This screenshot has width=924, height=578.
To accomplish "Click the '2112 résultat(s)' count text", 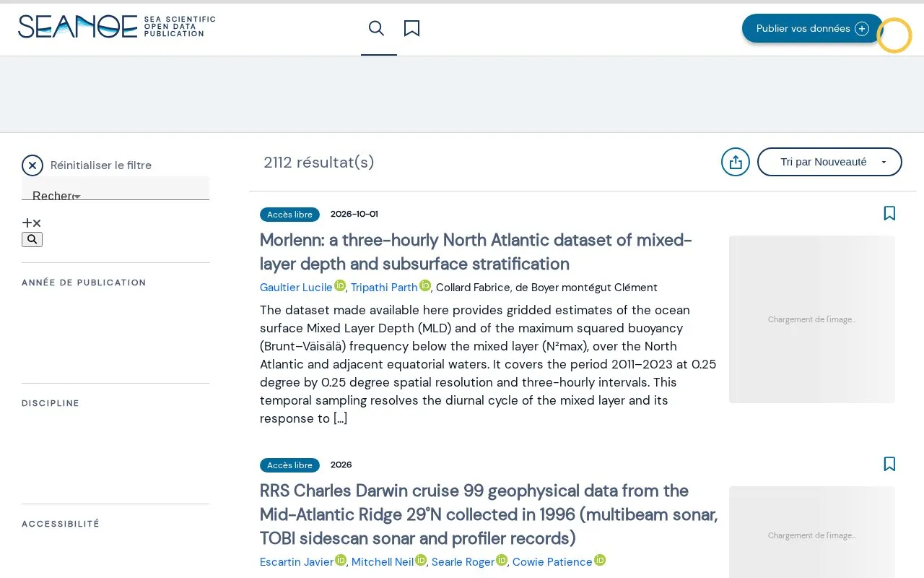I will tap(319, 163).
